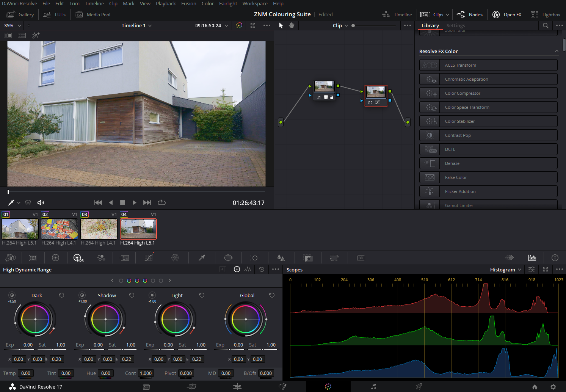The width and height of the screenshot is (566, 392).
Task: Select the ACES Transform effect
Action: 488,65
